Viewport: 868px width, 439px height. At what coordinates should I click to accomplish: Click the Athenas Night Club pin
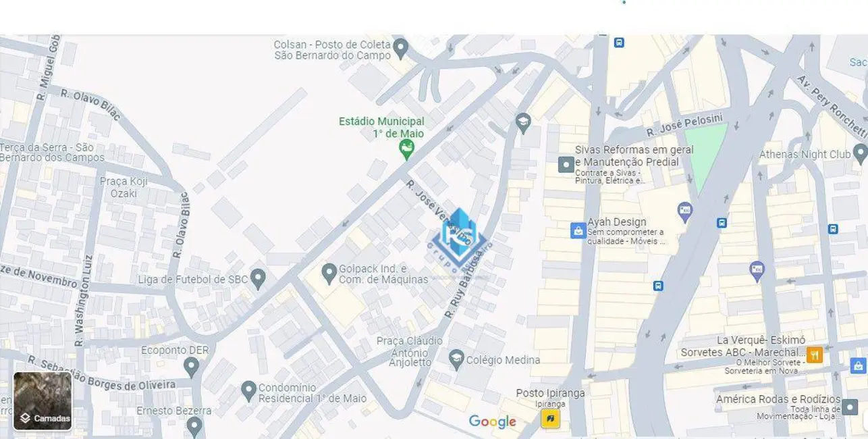tap(860, 154)
